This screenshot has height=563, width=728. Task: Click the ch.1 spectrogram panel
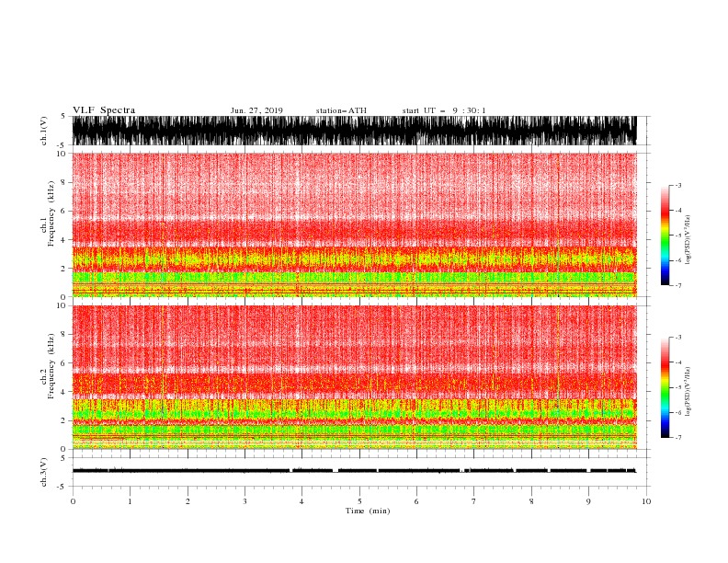coord(355,224)
